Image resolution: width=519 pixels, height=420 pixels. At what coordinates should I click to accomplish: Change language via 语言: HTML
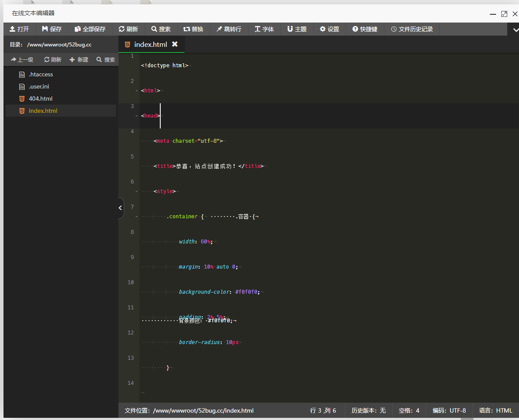tap(496, 410)
